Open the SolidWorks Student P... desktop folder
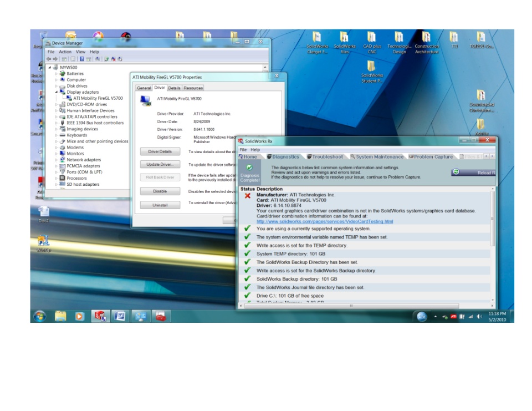This screenshot has height=411, width=532. point(371,72)
